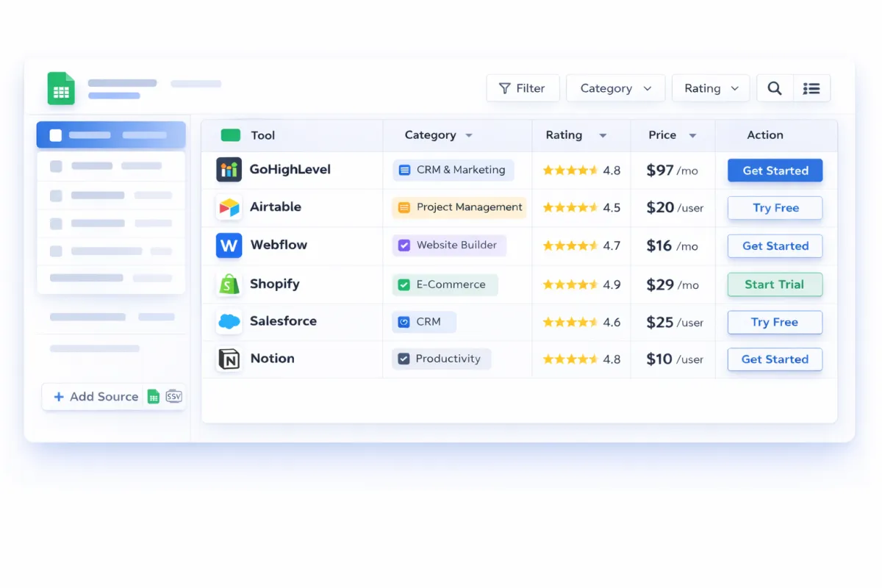Viewport: 882px width, 588px height.
Task: Open the Category dropdown in the toolbar
Action: click(x=616, y=88)
